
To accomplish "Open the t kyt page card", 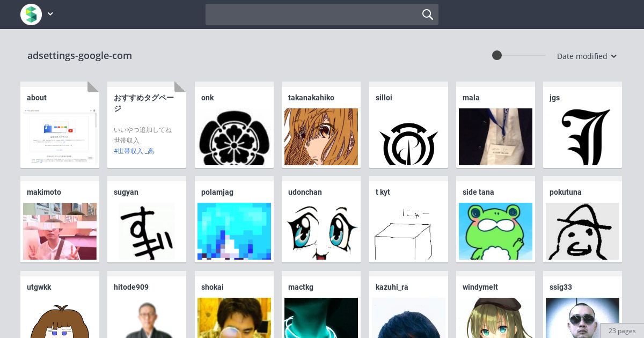I will (408, 219).
